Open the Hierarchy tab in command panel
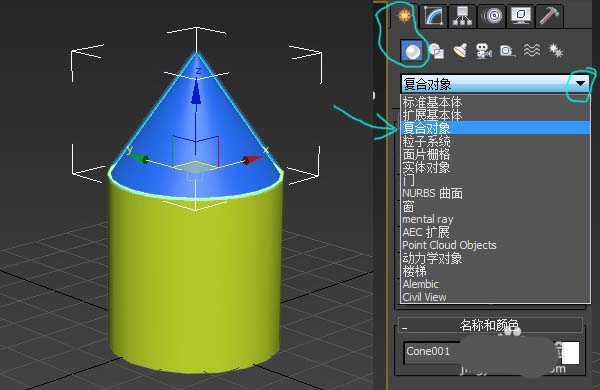Screen dimensions: 600x390 coord(462,16)
